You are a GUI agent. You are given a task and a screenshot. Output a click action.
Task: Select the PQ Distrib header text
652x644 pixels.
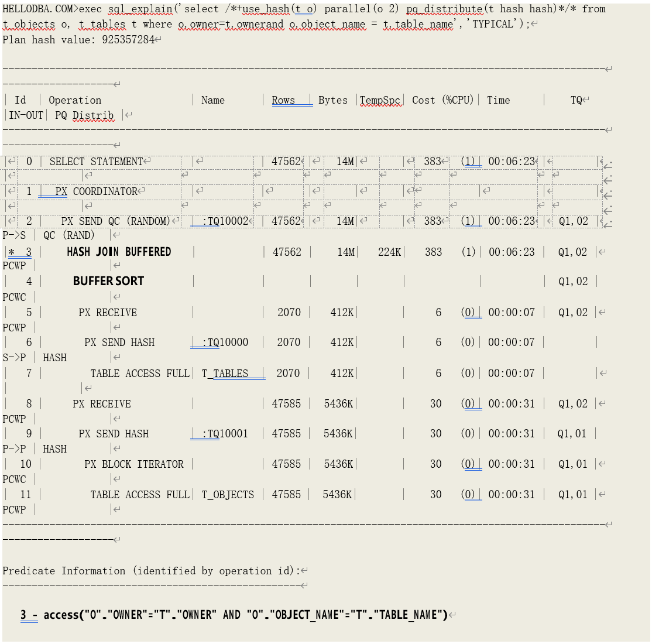(x=84, y=115)
